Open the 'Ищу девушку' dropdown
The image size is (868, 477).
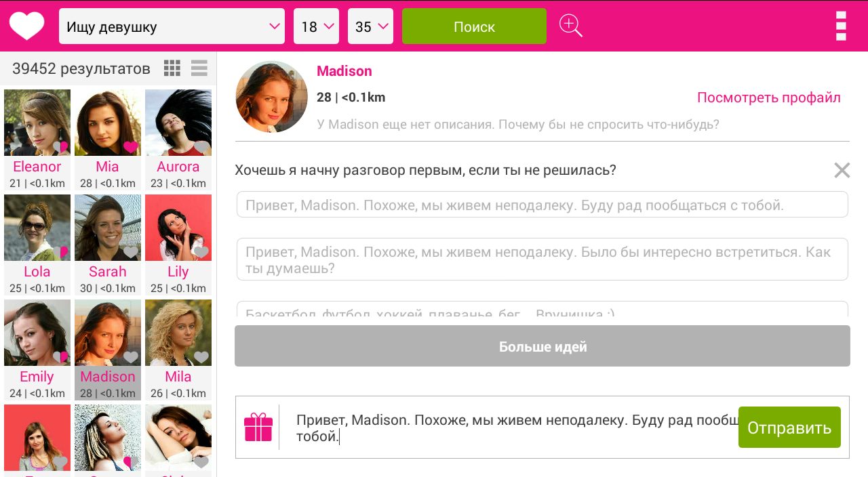(172, 26)
